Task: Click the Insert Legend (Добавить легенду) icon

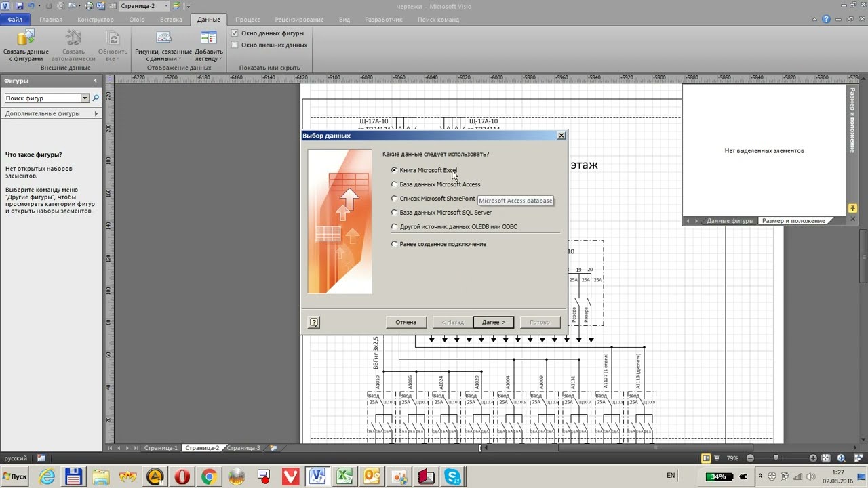Action: click(x=208, y=38)
